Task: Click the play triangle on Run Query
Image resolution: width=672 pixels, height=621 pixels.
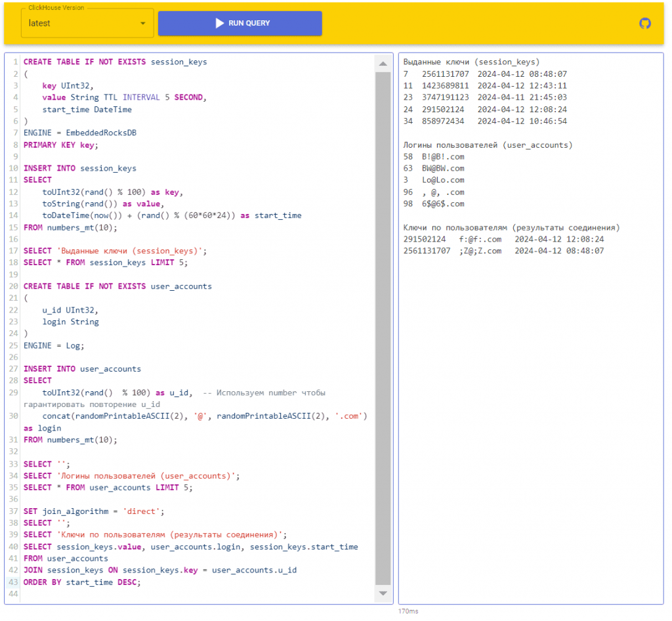Action: pyautogui.click(x=219, y=23)
